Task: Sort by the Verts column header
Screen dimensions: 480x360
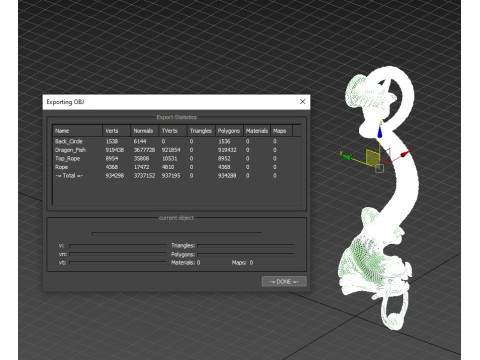Action: click(x=116, y=131)
